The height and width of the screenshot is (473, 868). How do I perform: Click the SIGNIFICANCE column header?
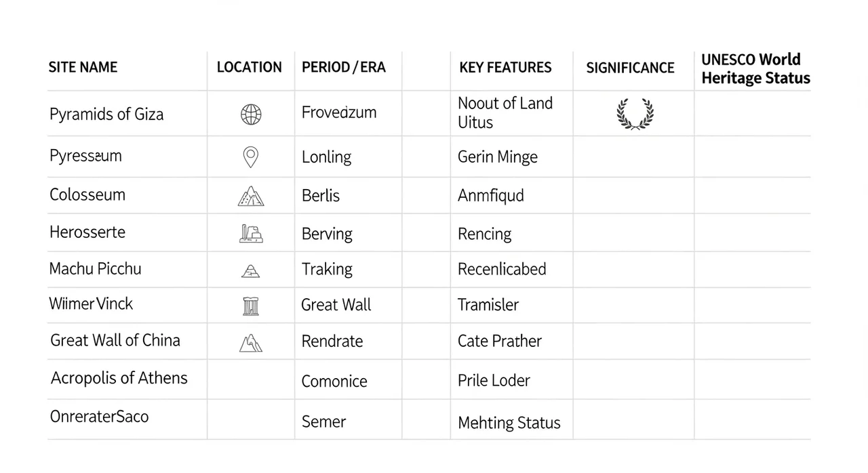tap(630, 68)
